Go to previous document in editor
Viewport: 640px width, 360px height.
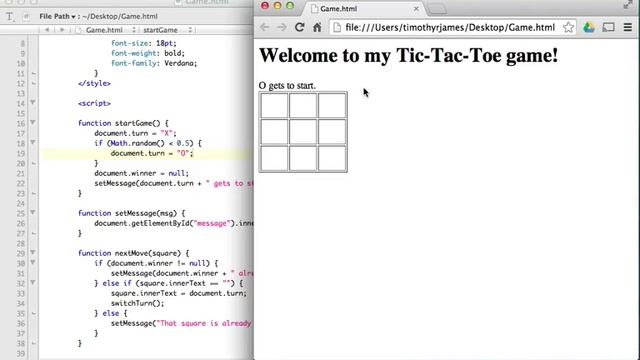pos(47,30)
